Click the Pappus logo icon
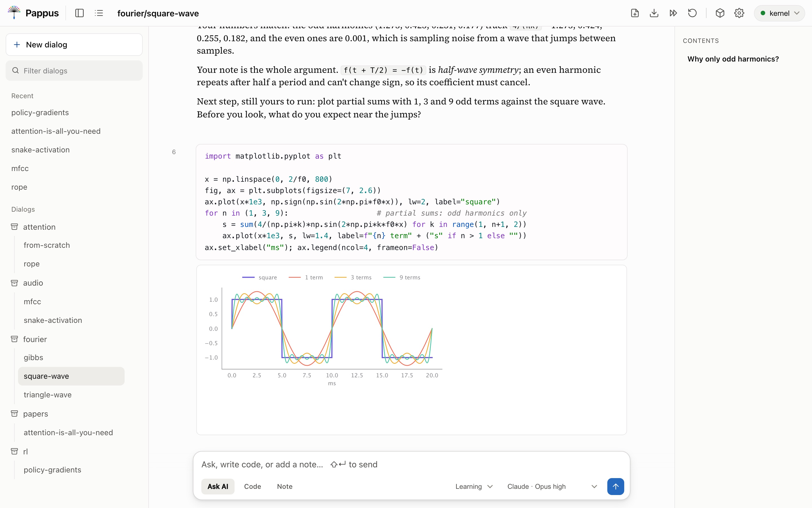 point(14,13)
